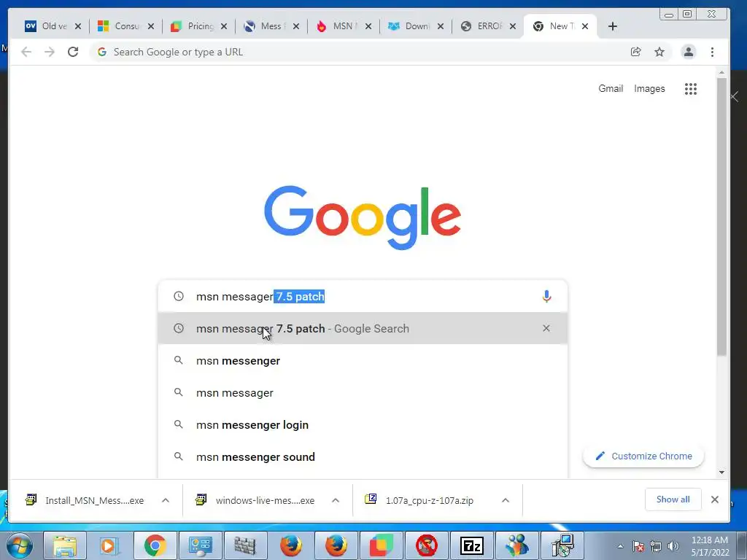Reload the page with the refresh icon

73,52
